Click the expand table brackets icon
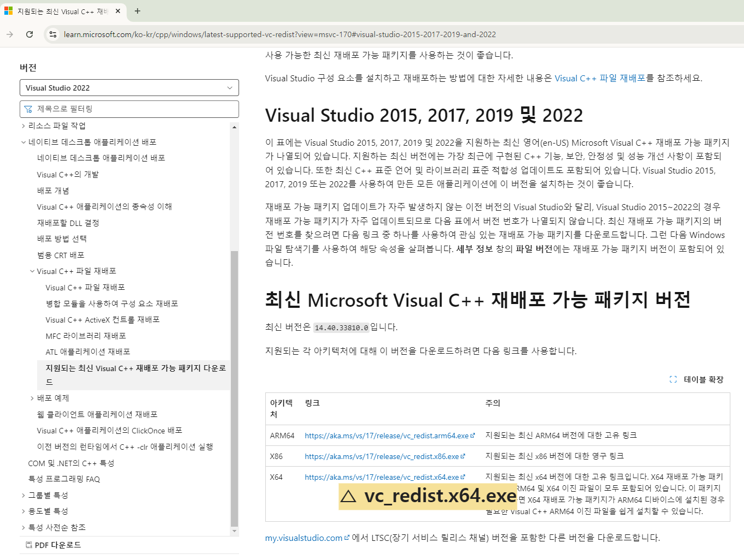Screen dimensions: 744x560 [673, 380]
